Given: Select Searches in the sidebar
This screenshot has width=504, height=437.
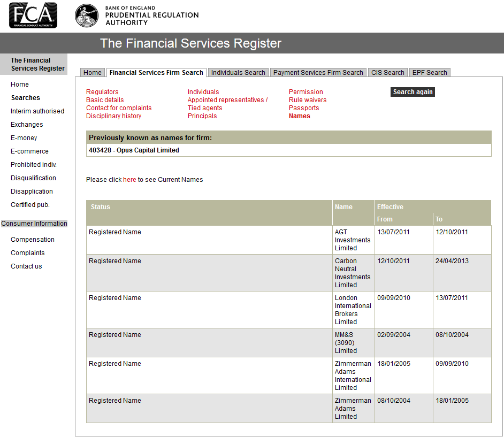Looking at the screenshot, I should pos(25,98).
